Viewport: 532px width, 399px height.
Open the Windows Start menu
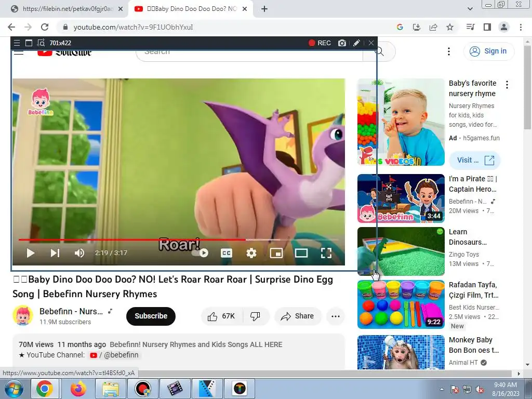point(13,389)
